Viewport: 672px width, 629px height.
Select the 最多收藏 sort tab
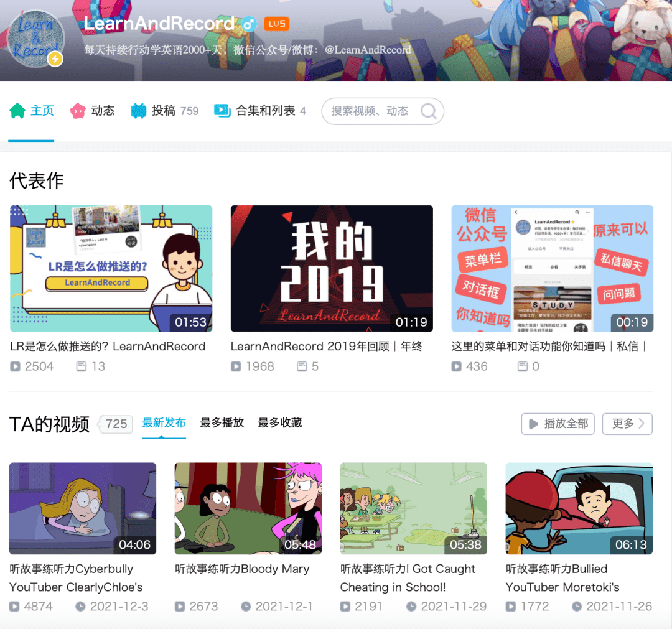280,423
